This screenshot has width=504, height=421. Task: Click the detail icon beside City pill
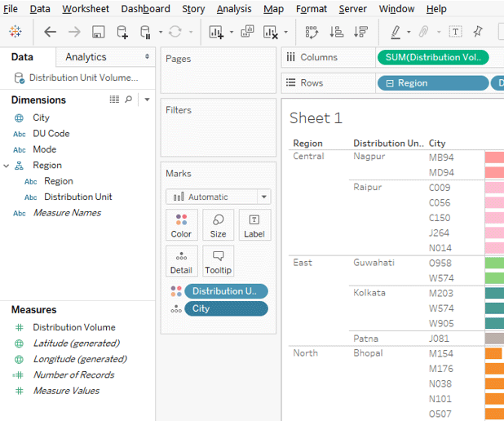click(x=176, y=308)
